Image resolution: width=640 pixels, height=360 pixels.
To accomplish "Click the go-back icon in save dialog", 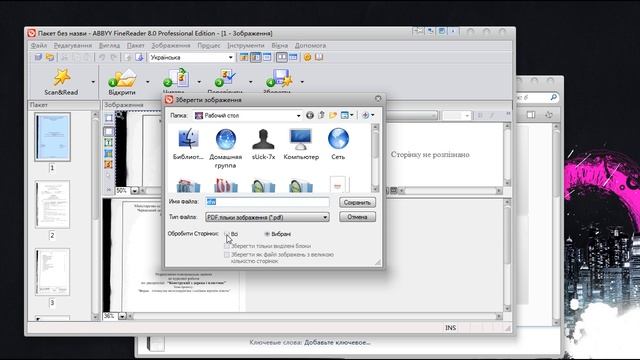I will coord(310,116).
